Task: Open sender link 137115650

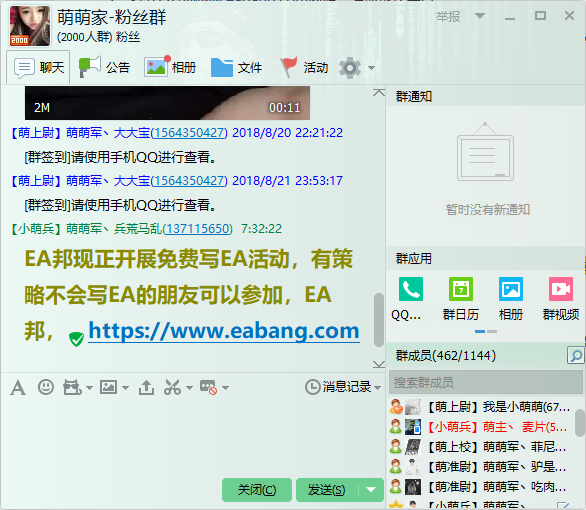Action: click(x=197, y=229)
